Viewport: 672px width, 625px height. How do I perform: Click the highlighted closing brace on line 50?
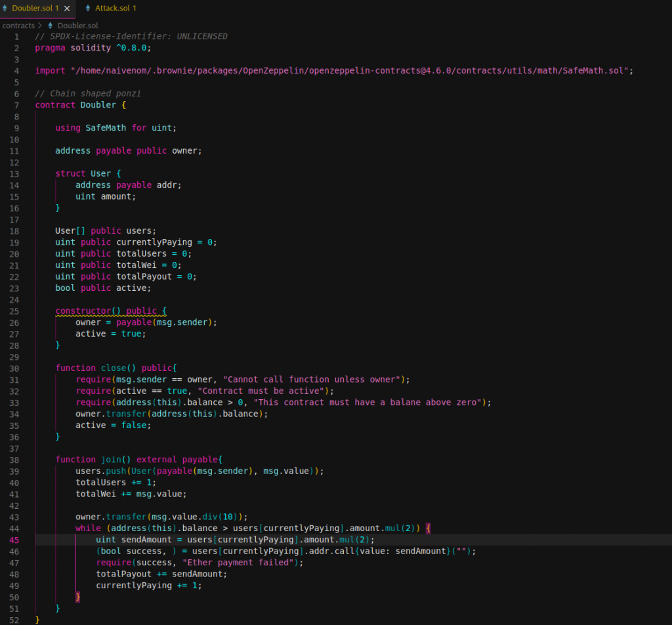click(x=78, y=597)
